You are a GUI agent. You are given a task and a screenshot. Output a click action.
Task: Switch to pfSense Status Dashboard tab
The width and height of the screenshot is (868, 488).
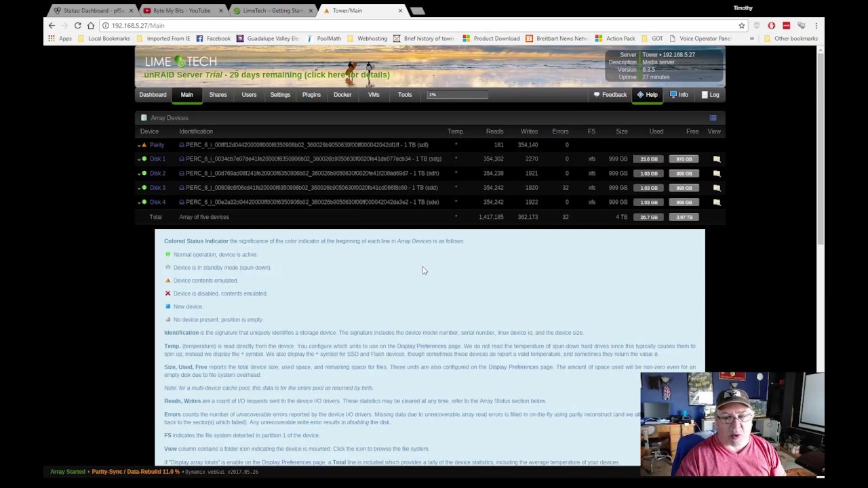point(92,11)
